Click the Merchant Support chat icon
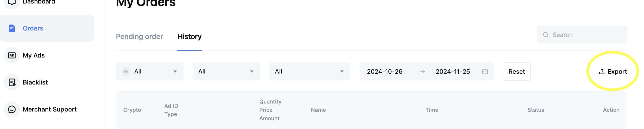Viewport: 644px width, 129px height. pos(12,109)
